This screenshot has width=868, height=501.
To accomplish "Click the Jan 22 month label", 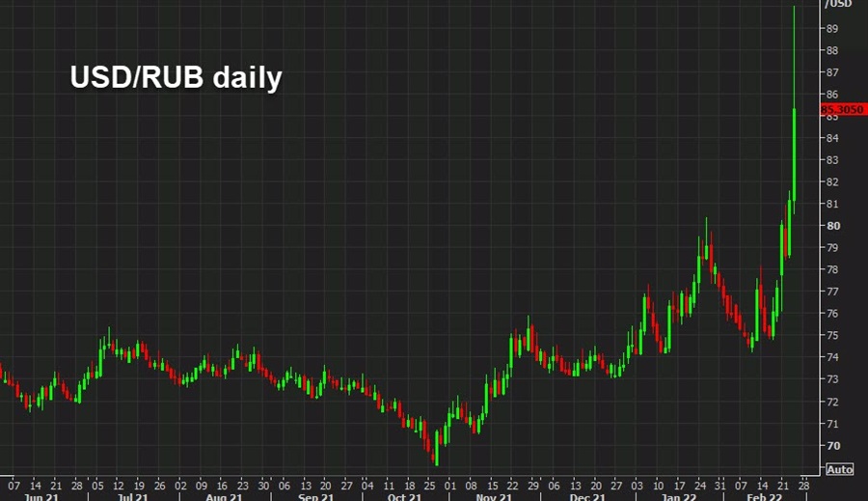I will click(x=679, y=496).
